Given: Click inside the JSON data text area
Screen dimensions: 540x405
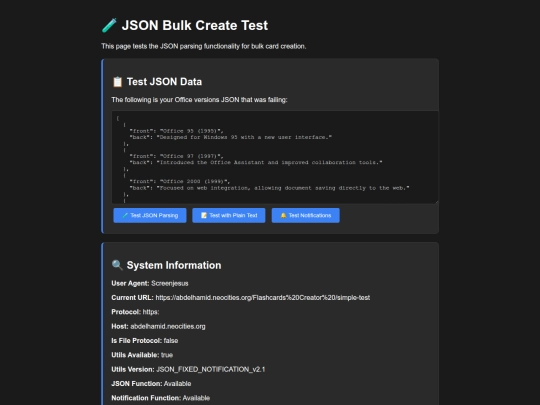Looking at the screenshot, I should coord(275,157).
